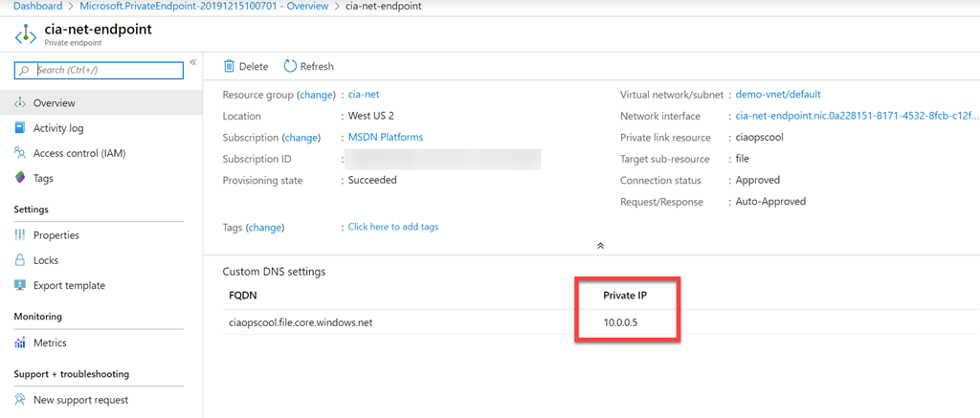Click the Export template icon
This screenshot has width=980, height=418.
point(21,285)
